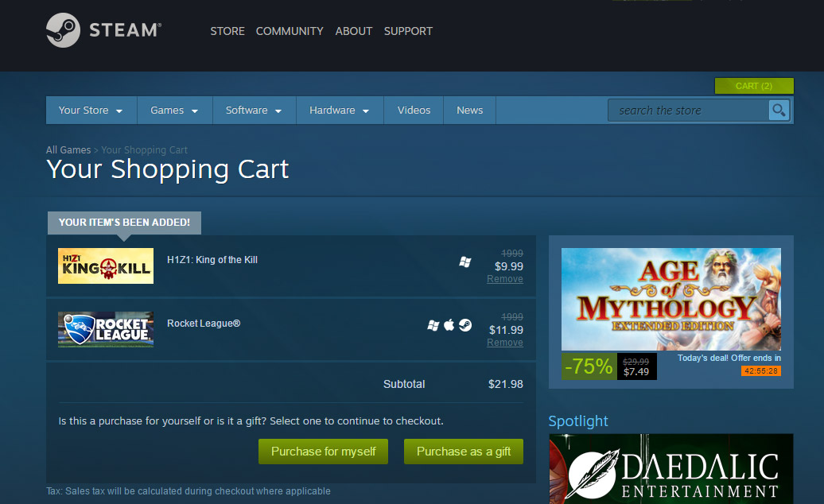Go to the ABOUT page
This screenshot has height=504, width=824.
[x=354, y=31]
